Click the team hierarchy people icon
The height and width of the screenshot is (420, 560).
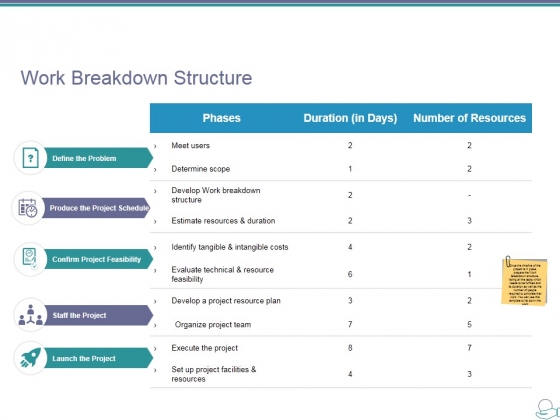click(30, 315)
